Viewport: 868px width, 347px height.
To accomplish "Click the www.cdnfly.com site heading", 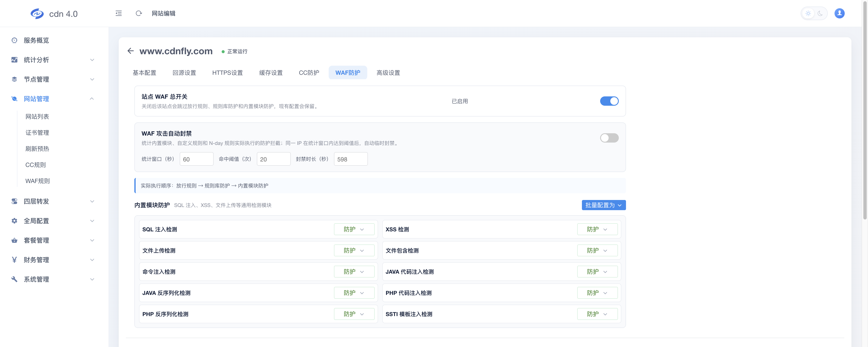I will click(x=176, y=51).
